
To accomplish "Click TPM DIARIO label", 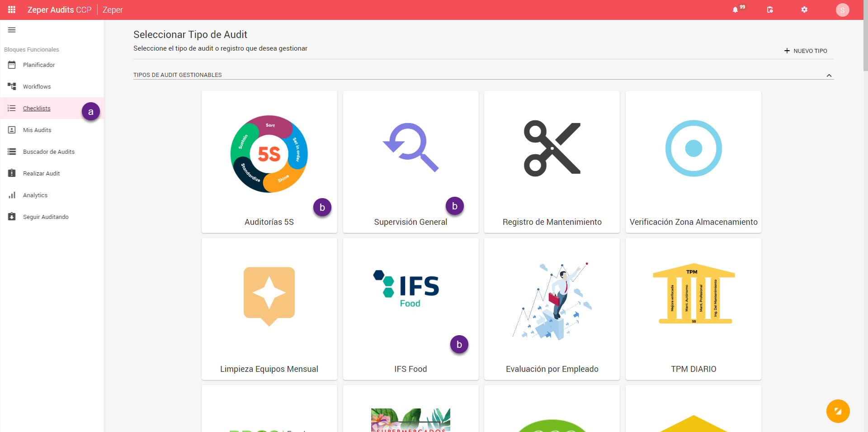I will point(693,369).
